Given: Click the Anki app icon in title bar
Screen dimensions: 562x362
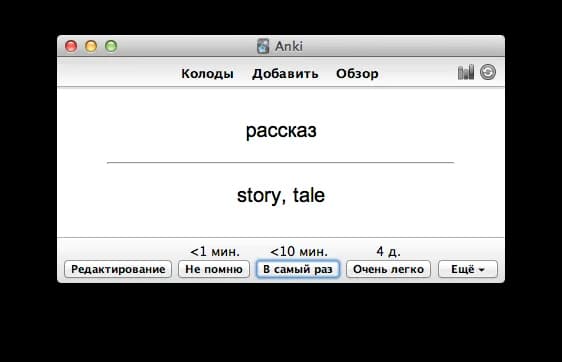Looking at the screenshot, I should [263, 46].
